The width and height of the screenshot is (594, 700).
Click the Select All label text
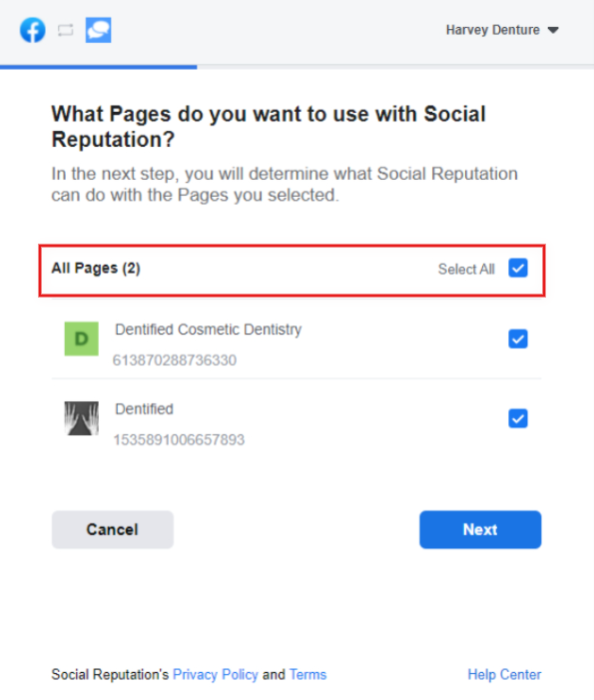[x=466, y=270]
